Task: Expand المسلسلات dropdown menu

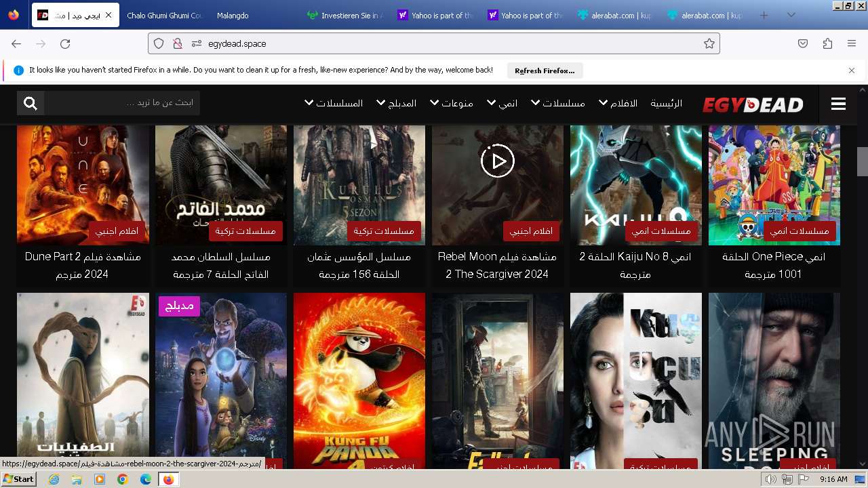Action: click(x=334, y=103)
